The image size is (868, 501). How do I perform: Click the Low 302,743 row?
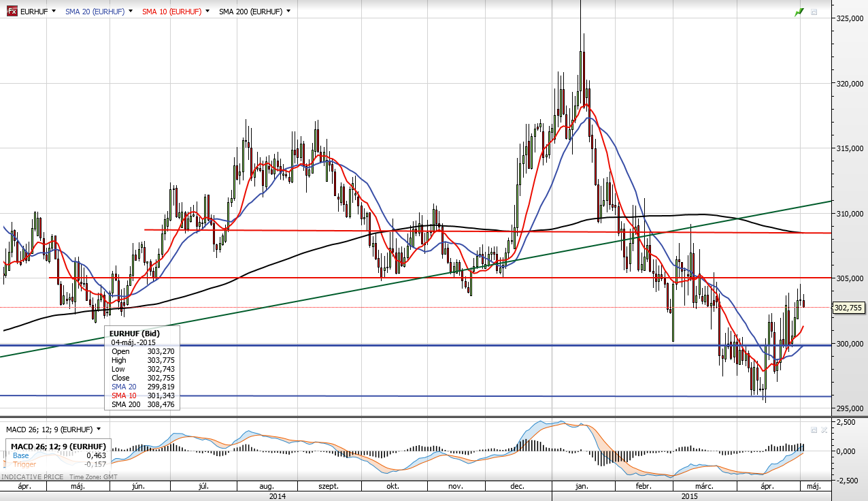point(143,369)
